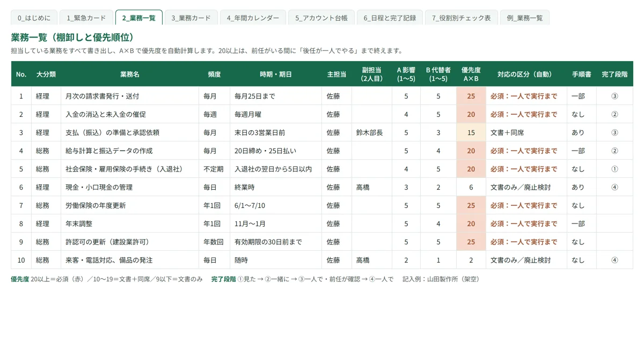Select the cell 労働保険の年度更新
This screenshot has width=644, height=343.
point(130,205)
